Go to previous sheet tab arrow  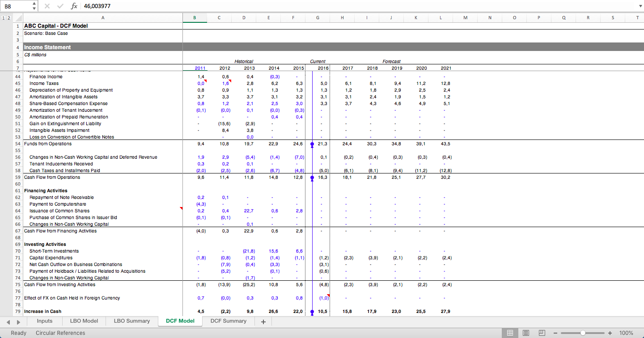tap(8, 321)
